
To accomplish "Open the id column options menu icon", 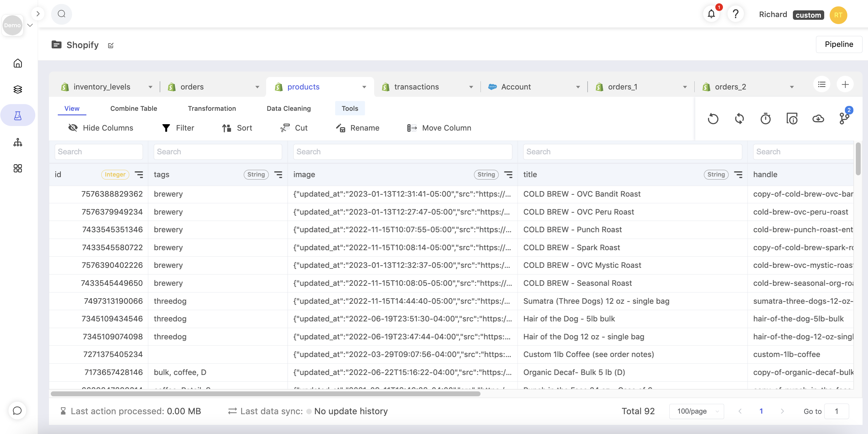I will (139, 174).
